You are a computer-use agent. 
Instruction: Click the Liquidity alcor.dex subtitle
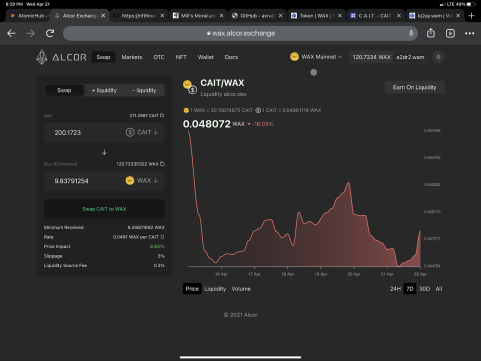coord(224,94)
